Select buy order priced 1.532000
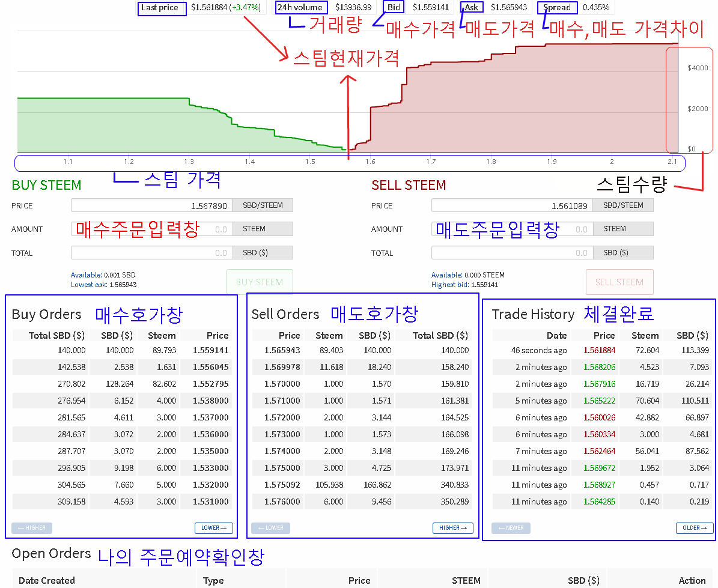This screenshot has width=718, height=588. point(122,485)
